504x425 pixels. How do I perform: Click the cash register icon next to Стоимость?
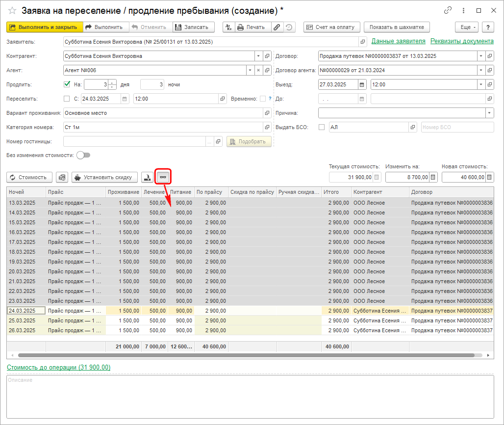click(62, 177)
